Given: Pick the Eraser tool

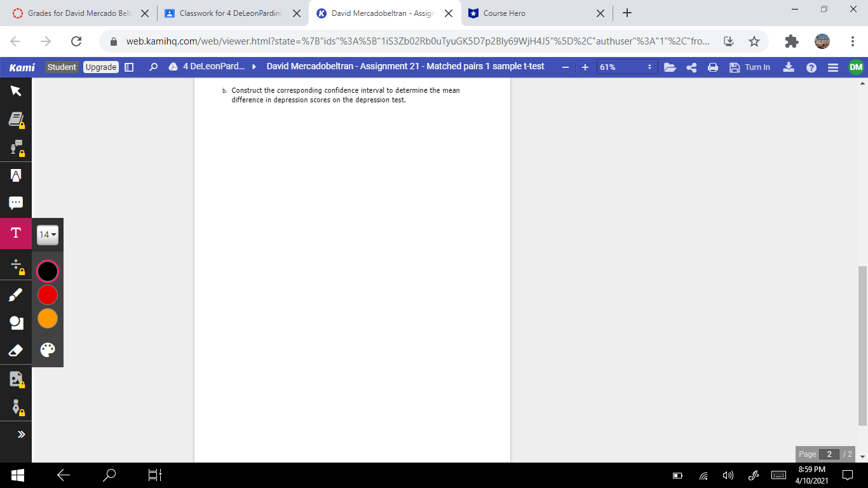Looking at the screenshot, I should click(x=15, y=350).
